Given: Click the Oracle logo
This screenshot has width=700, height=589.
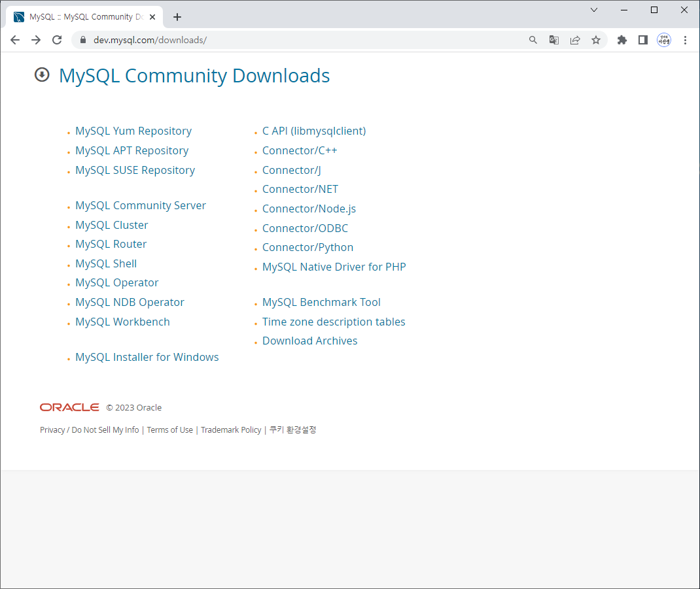Looking at the screenshot, I should click(69, 407).
